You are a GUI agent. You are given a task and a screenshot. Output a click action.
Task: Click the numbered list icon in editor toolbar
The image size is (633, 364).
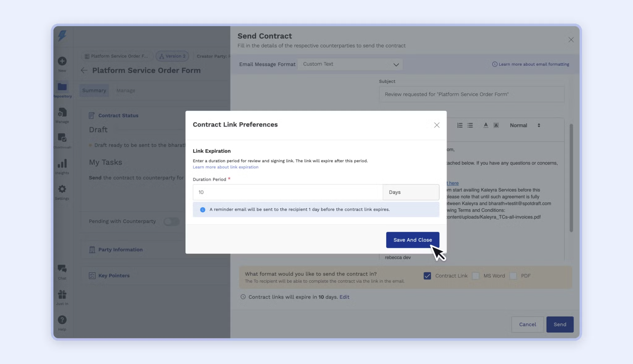point(460,125)
